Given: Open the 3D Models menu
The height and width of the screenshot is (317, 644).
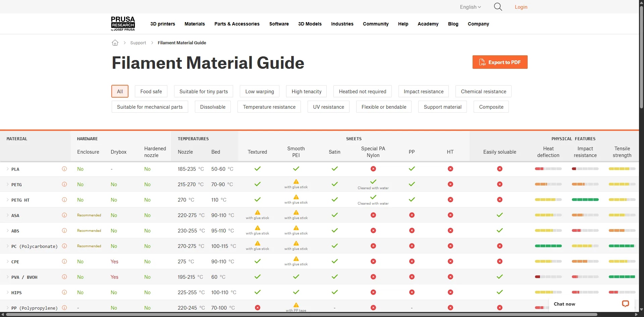Looking at the screenshot, I should coord(310,24).
